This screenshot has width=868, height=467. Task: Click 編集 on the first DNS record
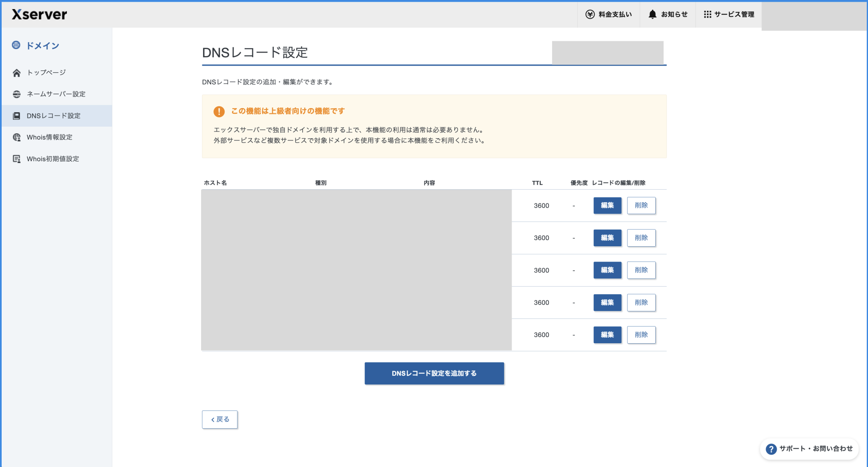coord(607,205)
